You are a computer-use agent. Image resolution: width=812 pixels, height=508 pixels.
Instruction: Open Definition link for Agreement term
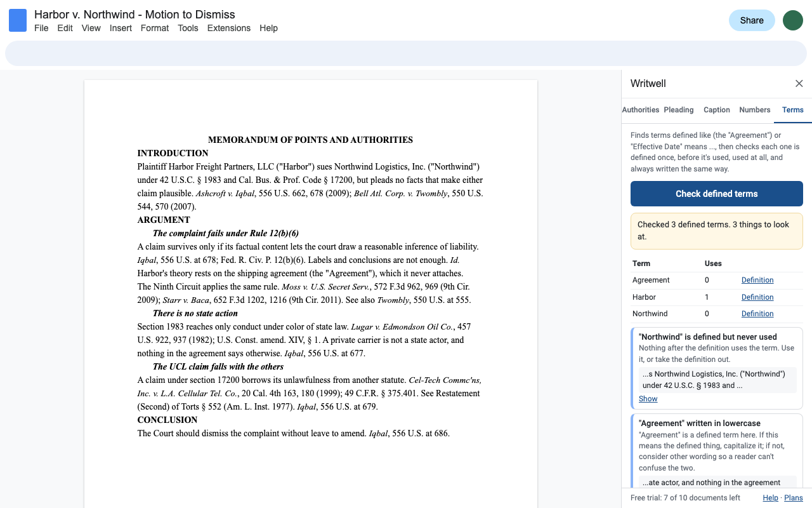tap(757, 280)
